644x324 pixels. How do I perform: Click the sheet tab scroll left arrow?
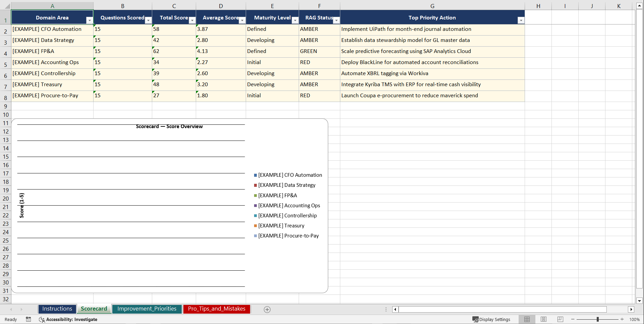(11, 309)
